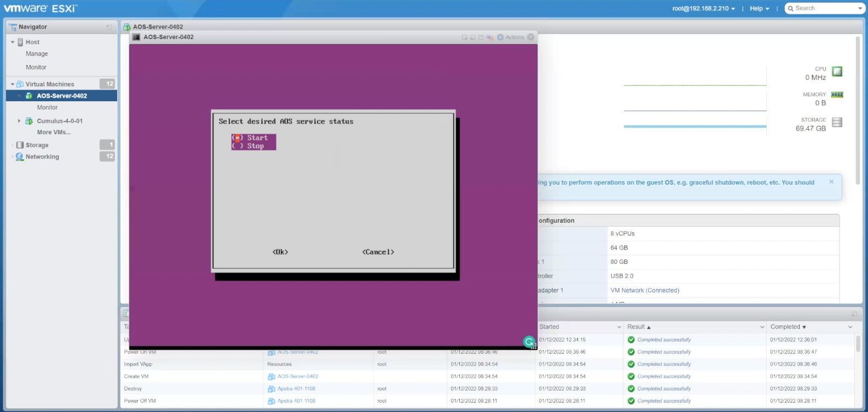
Task: Click the VM icon beside Apstra-401-1108 Destroy task
Action: coord(271,389)
